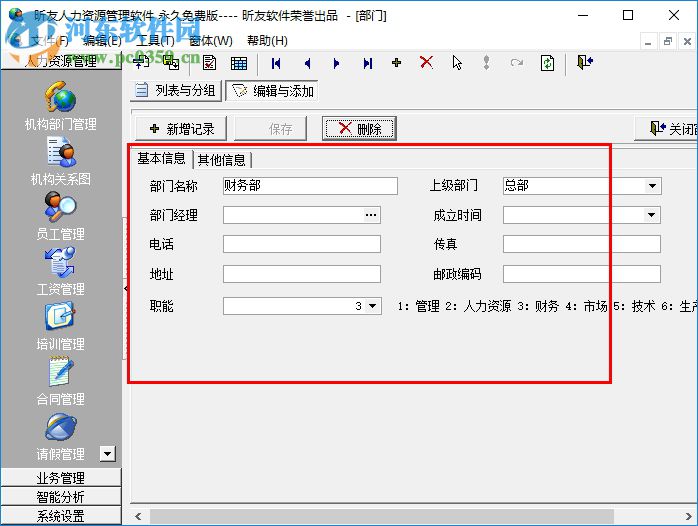Click 部门名称 input field

[310, 186]
